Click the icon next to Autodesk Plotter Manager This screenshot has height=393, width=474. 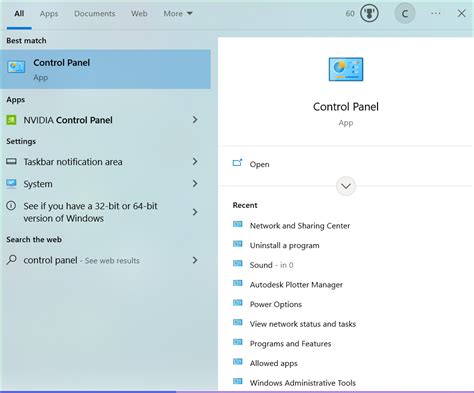point(238,283)
